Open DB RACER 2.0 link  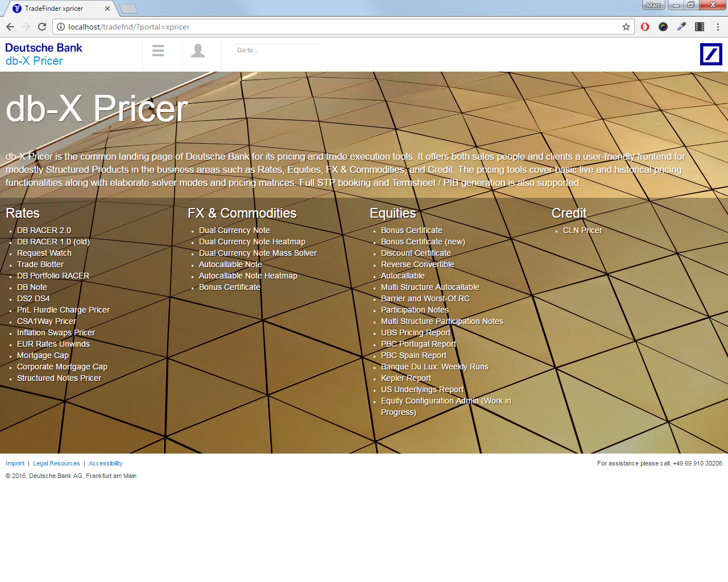click(44, 230)
